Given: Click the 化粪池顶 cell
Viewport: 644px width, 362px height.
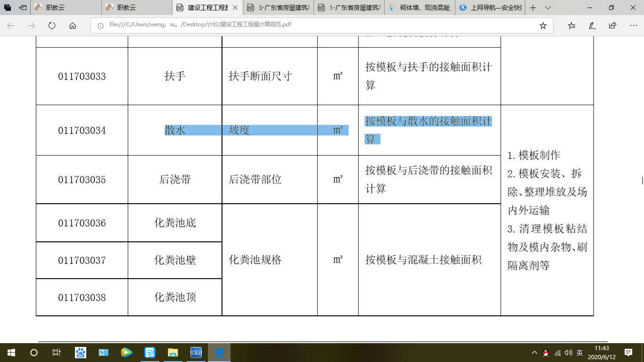Looking at the screenshot, I should point(175,297).
